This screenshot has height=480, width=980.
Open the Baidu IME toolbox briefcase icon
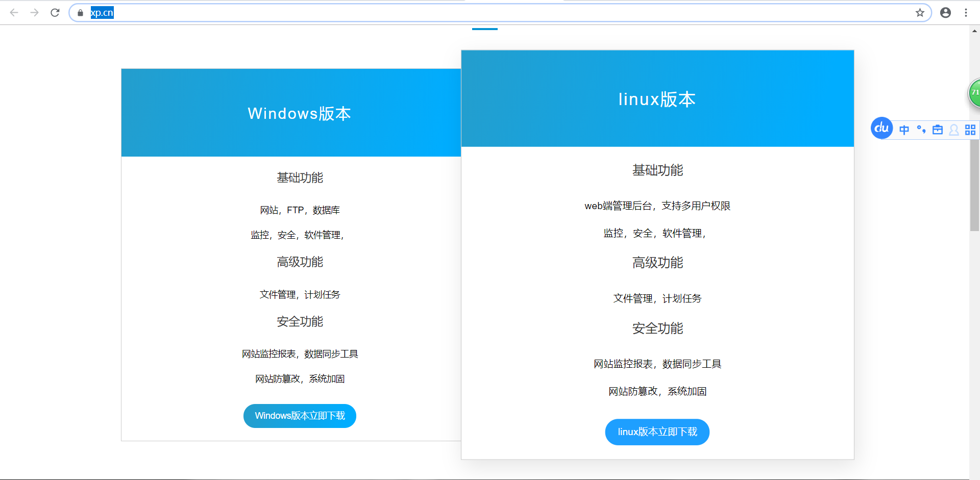pos(938,130)
